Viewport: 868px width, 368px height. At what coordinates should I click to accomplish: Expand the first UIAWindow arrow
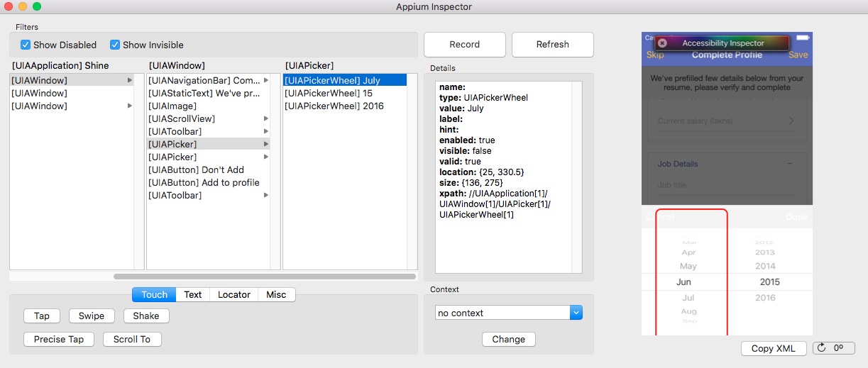[x=130, y=80]
